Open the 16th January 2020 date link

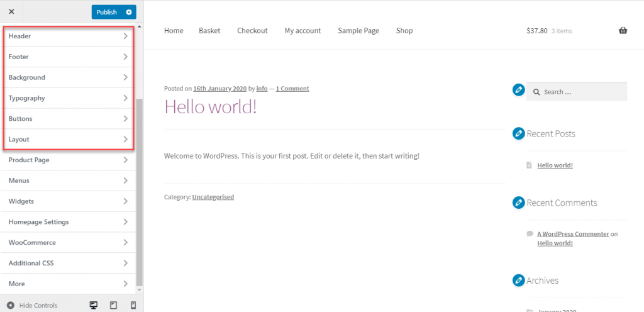(219, 89)
